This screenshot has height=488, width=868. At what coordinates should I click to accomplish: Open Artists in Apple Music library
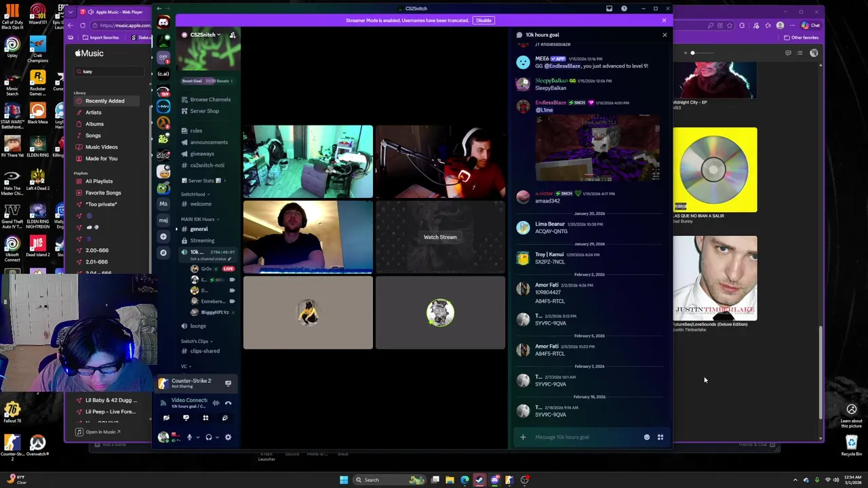(94, 113)
